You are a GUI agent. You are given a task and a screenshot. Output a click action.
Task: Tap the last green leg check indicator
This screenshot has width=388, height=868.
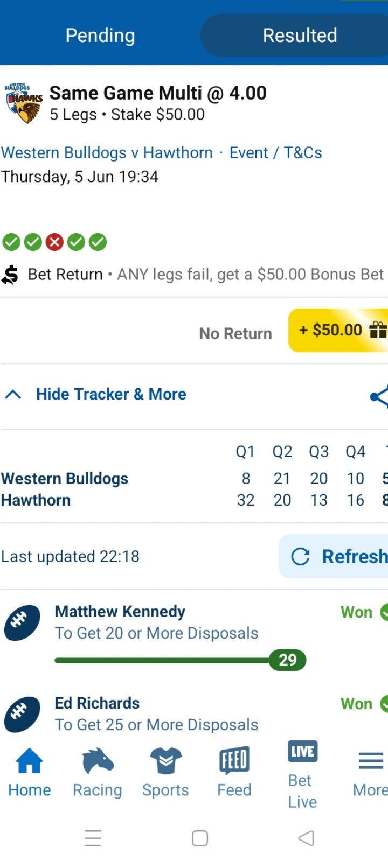[x=98, y=242]
